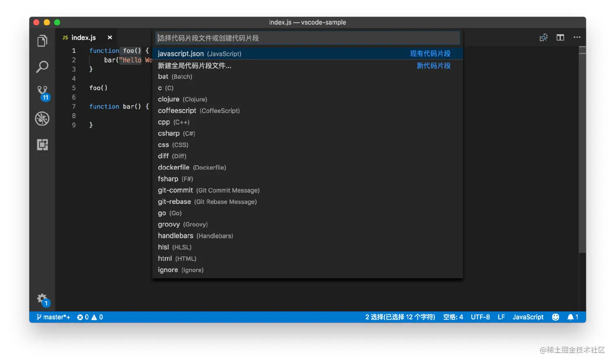Select the index.js editor tab
The image size is (615, 364).
click(x=86, y=37)
